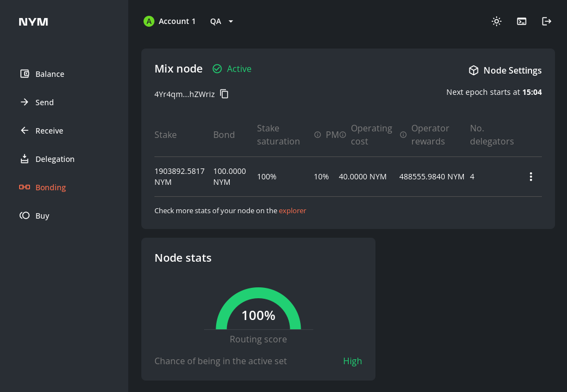Go to the Balance page

[49, 74]
